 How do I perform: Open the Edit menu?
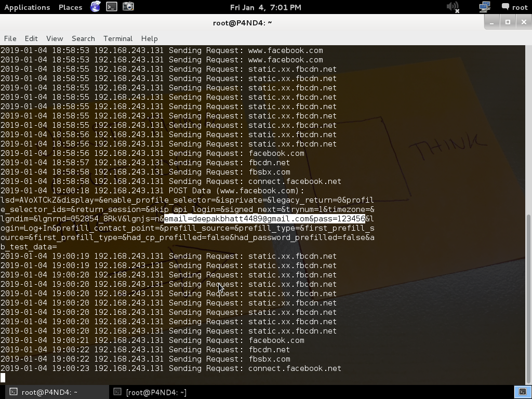[31, 38]
